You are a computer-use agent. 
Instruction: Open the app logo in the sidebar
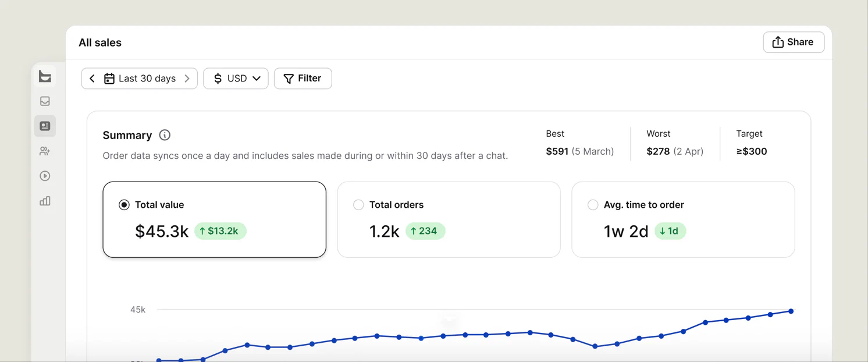(x=45, y=76)
